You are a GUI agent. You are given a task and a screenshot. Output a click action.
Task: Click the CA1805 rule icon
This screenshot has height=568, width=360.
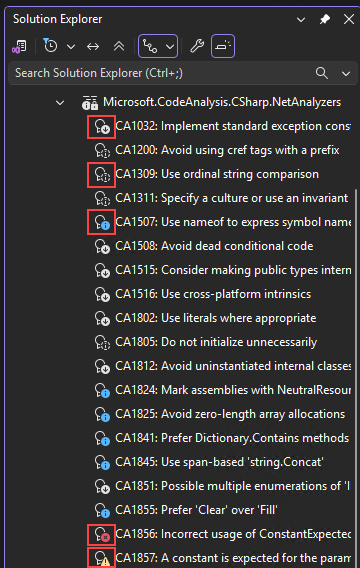tap(102, 342)
